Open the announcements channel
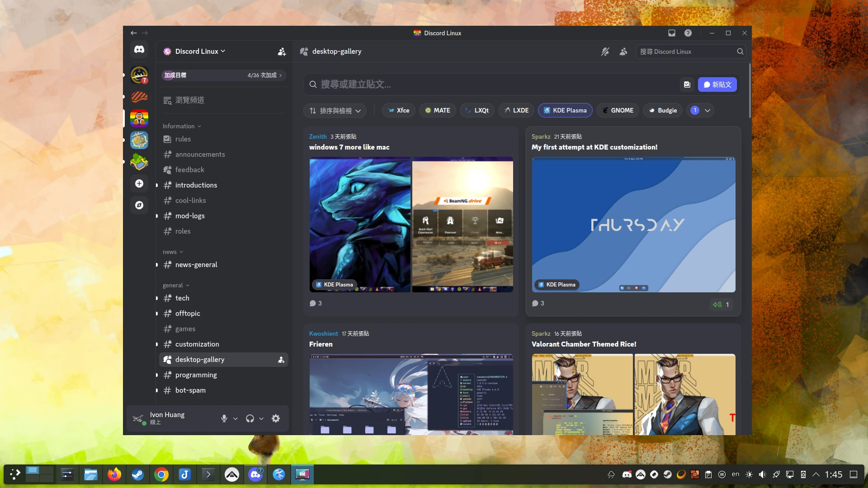This screenshot has width=868, height=488. 224,155
